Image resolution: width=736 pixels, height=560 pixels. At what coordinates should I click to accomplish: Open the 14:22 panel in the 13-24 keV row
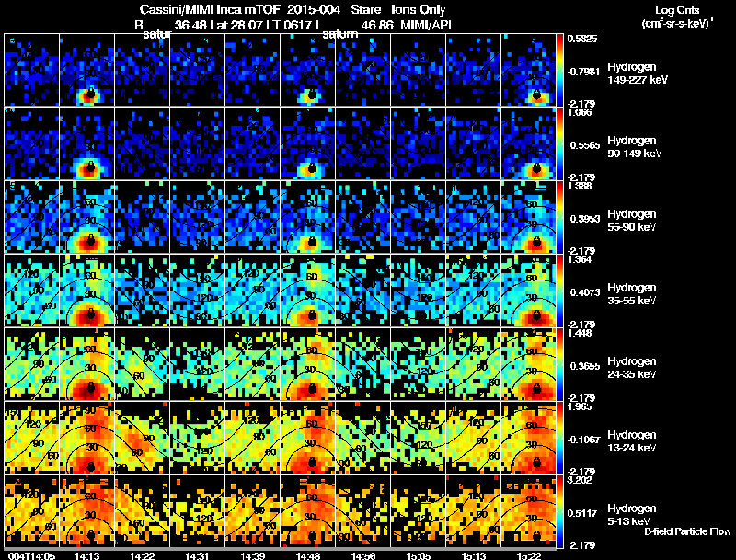pos(143,438)
